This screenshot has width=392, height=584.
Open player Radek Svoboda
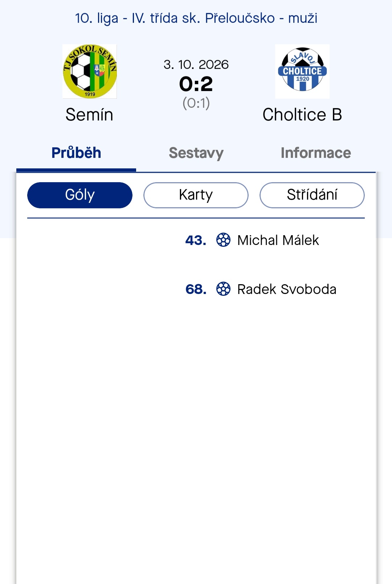point(287,289)
